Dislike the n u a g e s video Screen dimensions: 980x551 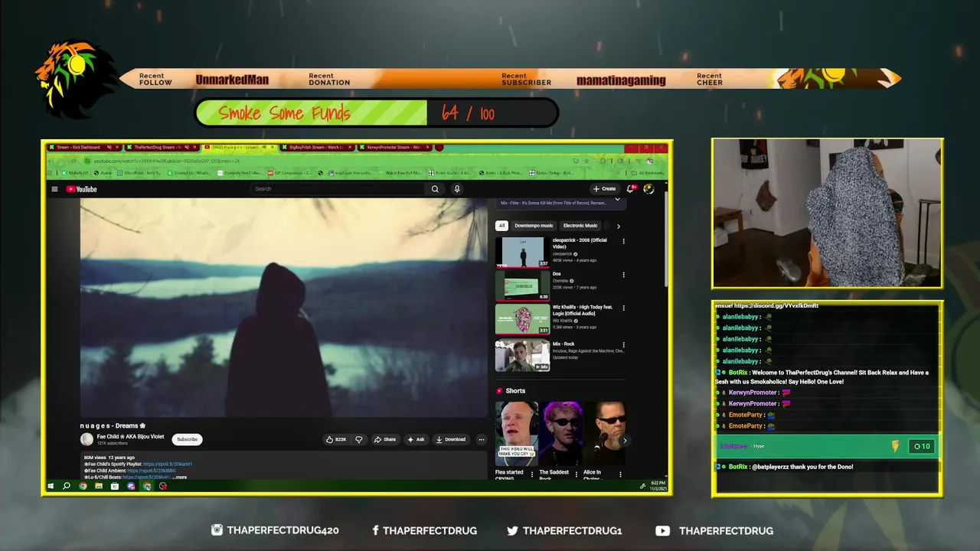coord(358,439)
